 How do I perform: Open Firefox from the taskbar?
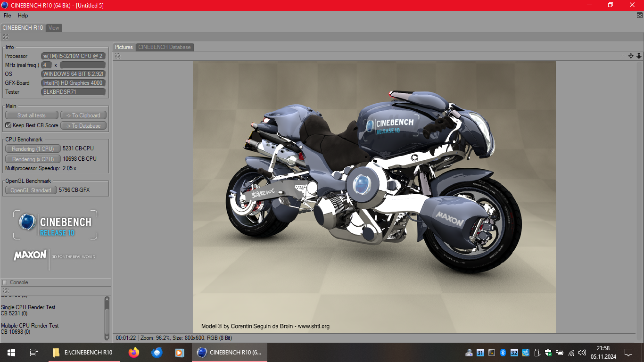pyautogui.click(x=134, y=352)
